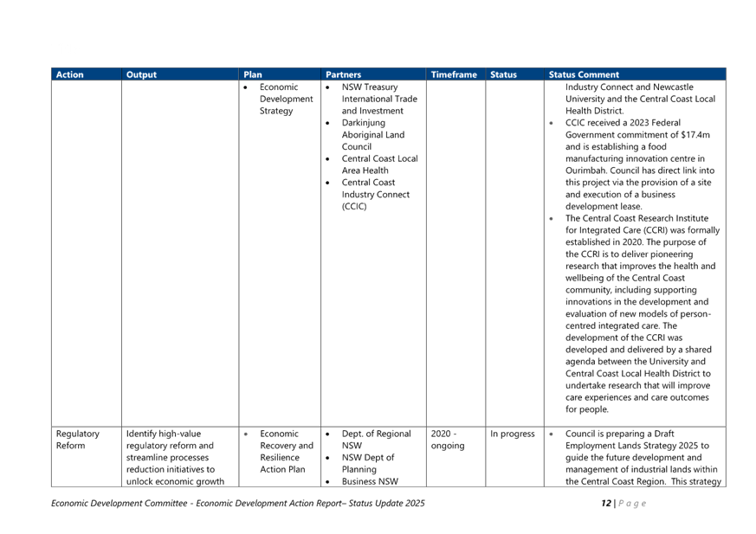Click the Status Comment column header

click(x=635, y=74)
